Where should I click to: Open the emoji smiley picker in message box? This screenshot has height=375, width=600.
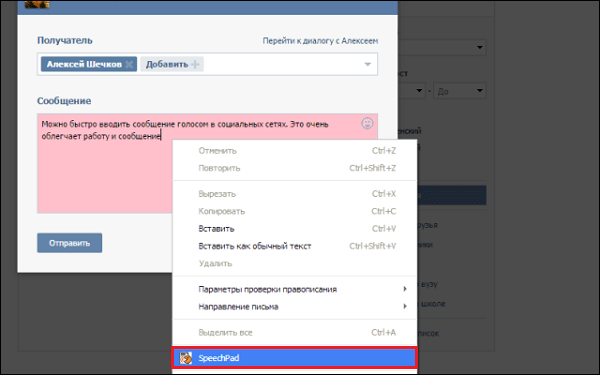(x=367, y=123)
